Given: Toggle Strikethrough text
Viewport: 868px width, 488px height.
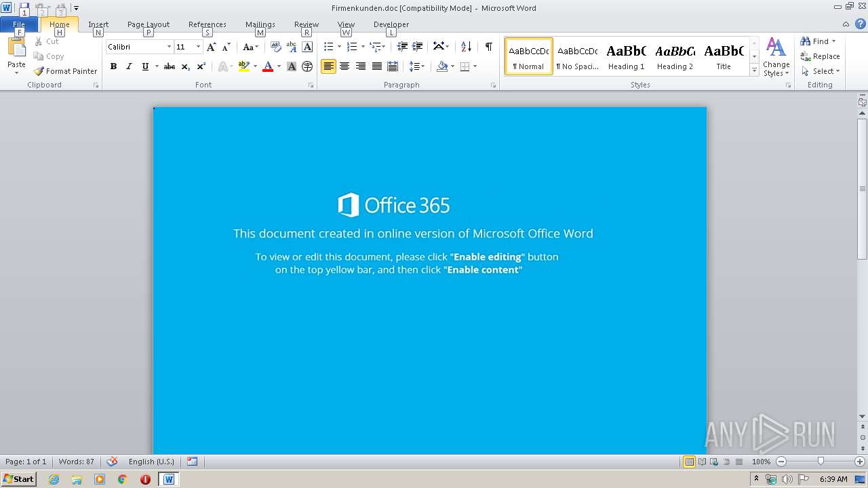Looking at the screenshot, I should coord(170,66).
